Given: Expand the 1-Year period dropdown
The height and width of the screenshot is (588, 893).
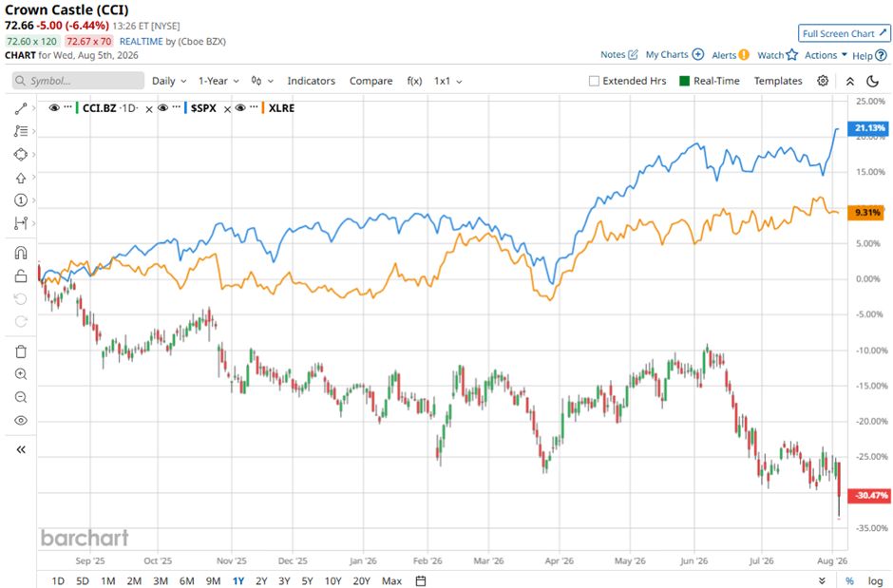Looking at the screenshot, I should [x=218, y=81].
